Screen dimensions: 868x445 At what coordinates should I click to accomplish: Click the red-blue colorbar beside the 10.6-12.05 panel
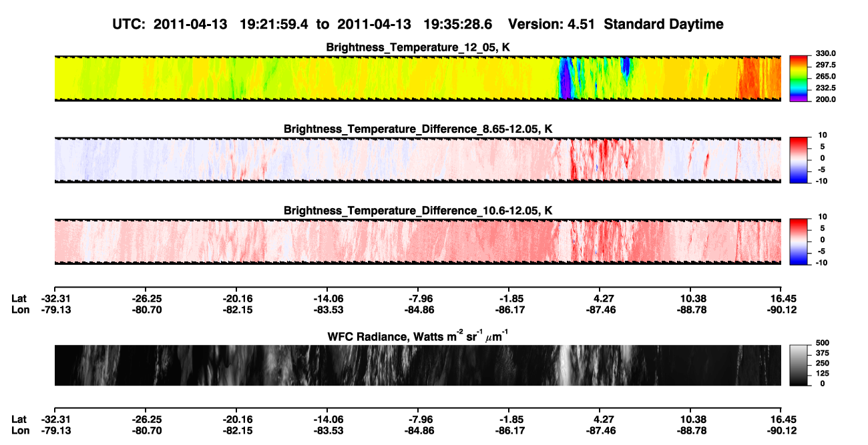(x=799, y=242)
